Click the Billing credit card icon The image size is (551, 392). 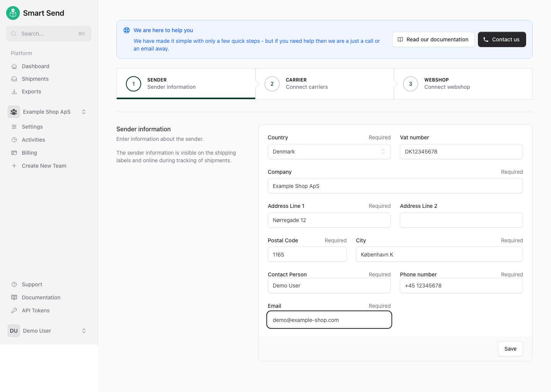[14, 153]
